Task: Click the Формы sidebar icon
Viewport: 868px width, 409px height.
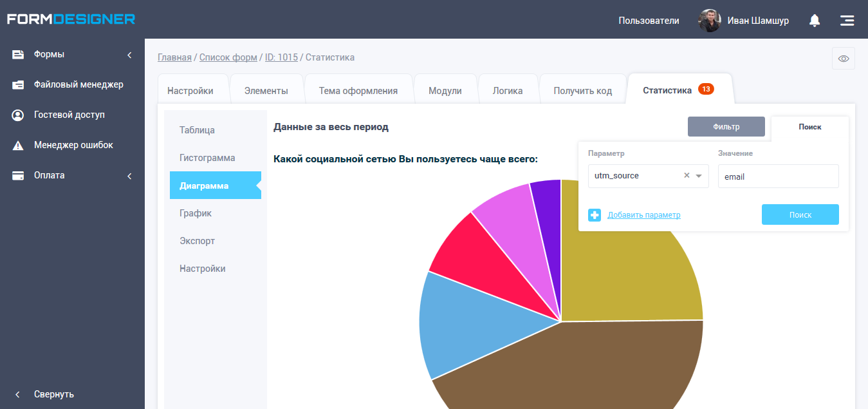Action: (x=17, y=54)
